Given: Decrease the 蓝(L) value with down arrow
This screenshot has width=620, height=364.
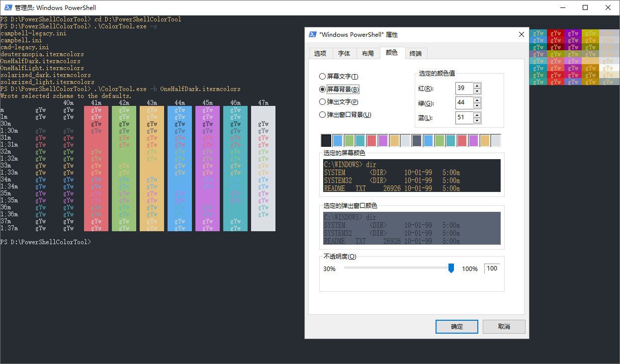Looking at the screenshot, I should [477, 121].
